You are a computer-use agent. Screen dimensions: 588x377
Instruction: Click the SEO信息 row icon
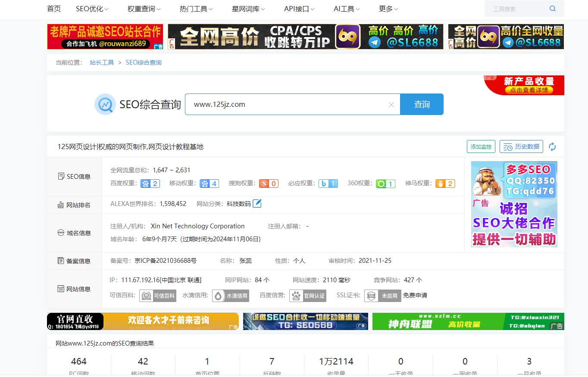point(61,176)
